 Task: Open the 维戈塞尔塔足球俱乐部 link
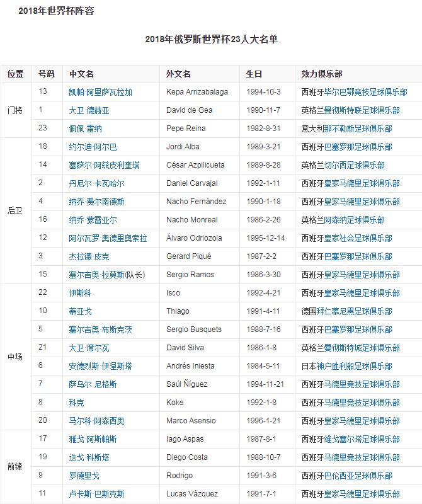pyautogui.click(x=362, y=440)
